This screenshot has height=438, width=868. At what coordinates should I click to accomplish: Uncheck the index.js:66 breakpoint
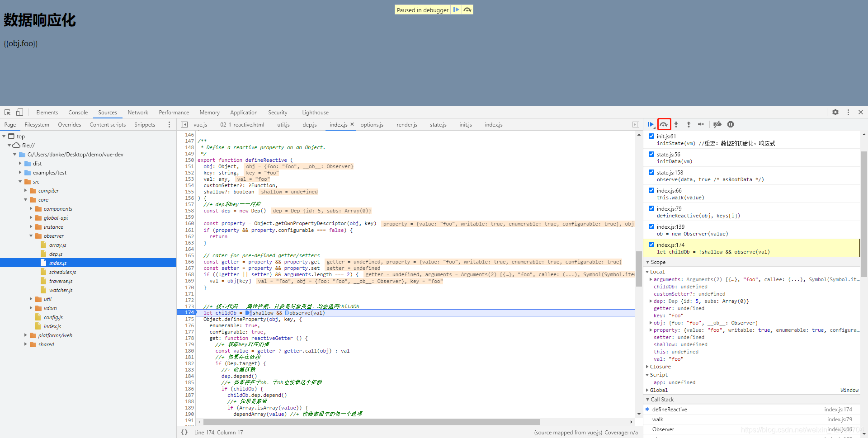(651, 190)
